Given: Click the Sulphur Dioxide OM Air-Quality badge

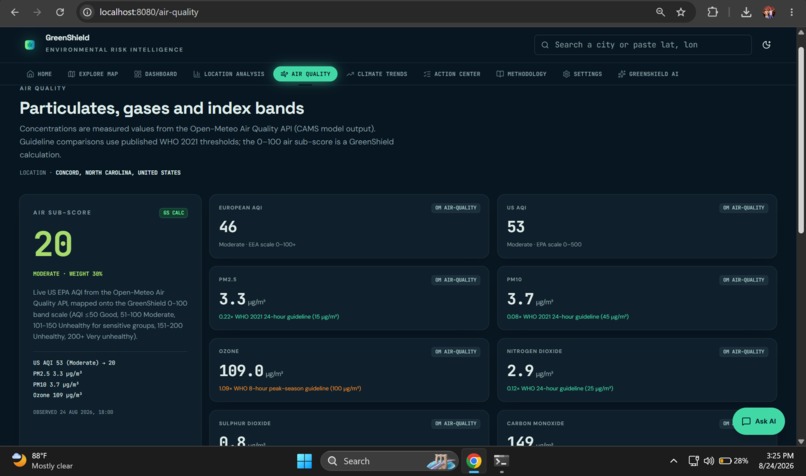Looking at the screenshot, I should pos(456,424).
